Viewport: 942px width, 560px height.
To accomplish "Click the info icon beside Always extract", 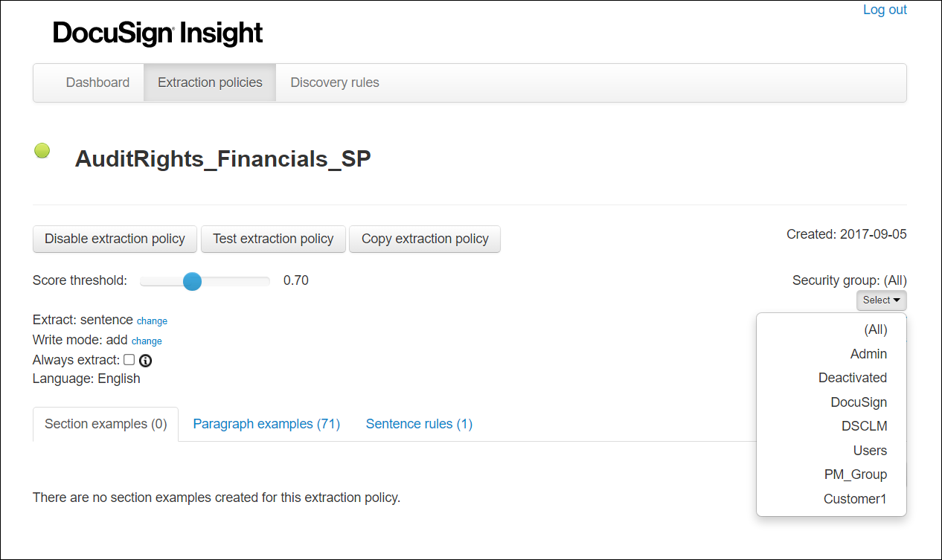I will tap(146, 360).
